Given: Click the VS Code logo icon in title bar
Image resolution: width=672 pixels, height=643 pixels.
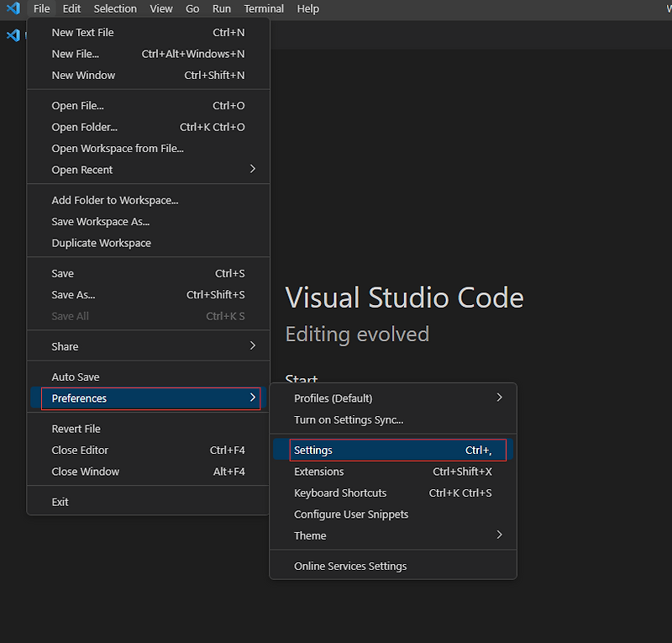Looking at the screenshot, I should [12, 9].
